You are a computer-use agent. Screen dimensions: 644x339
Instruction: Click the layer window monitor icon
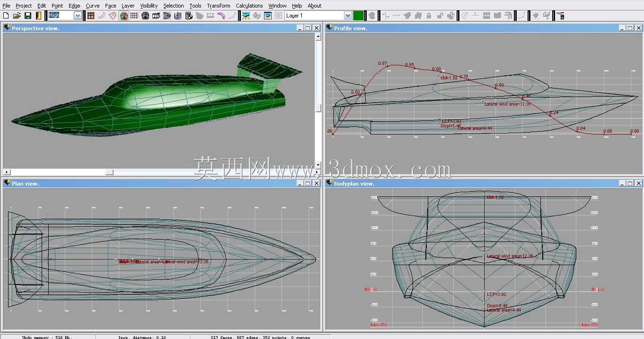(x=268, y=16)
